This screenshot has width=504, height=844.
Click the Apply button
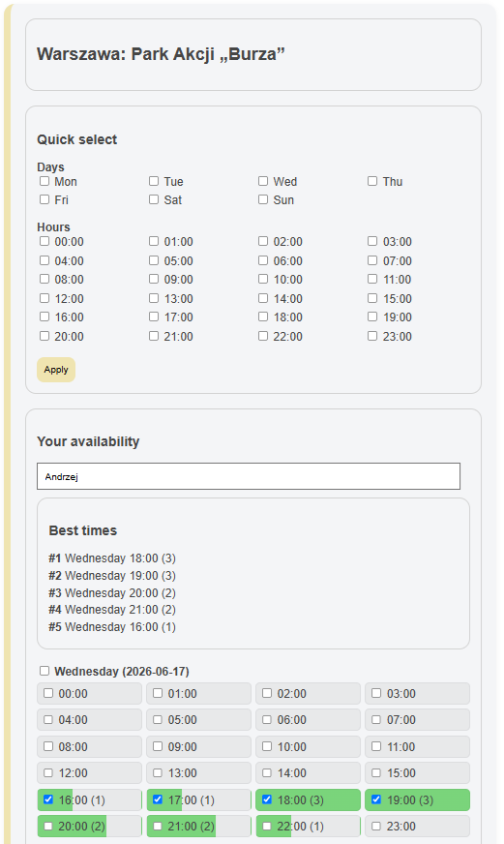56,370
